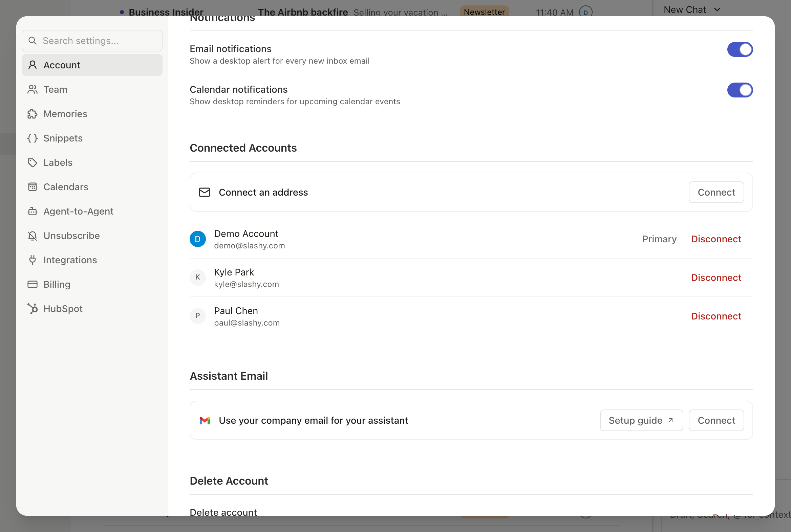Screen dimensions: 791x532
Task: Open the Integrations section
Action: pos(92,260)
